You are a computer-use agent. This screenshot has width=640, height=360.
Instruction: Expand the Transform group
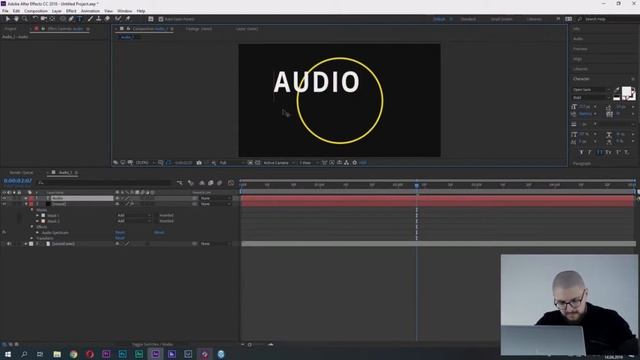[32, 238]
